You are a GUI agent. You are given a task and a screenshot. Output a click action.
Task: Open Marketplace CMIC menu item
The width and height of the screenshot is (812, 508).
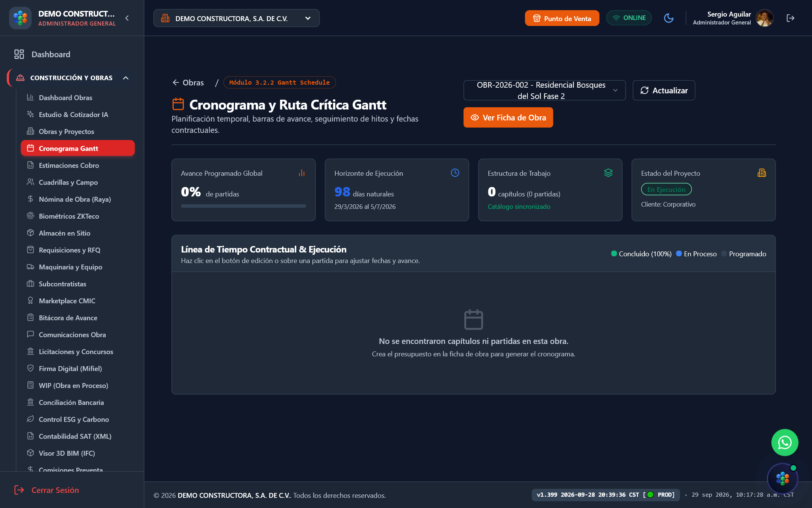tap(78, 301)
